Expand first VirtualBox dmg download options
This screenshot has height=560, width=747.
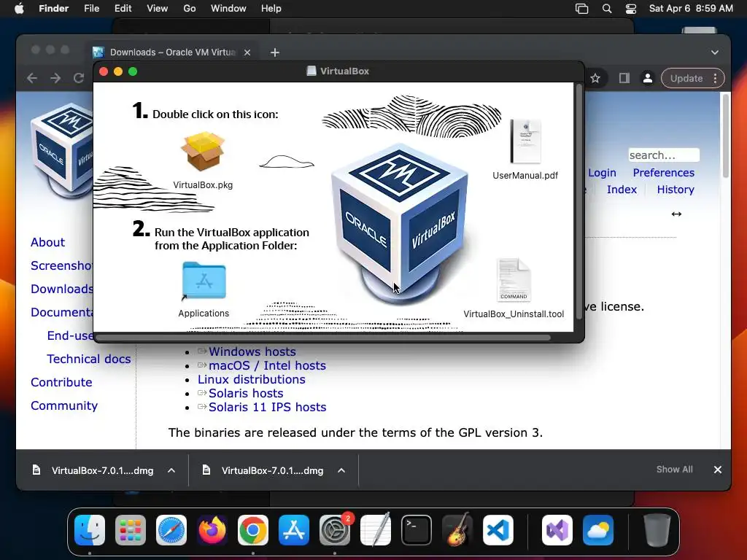(171, 470)
